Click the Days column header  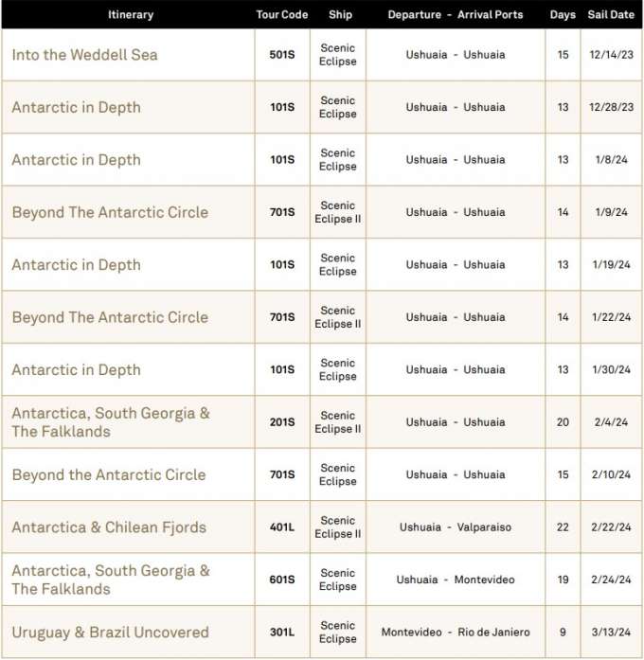click(x=563, y=15)
